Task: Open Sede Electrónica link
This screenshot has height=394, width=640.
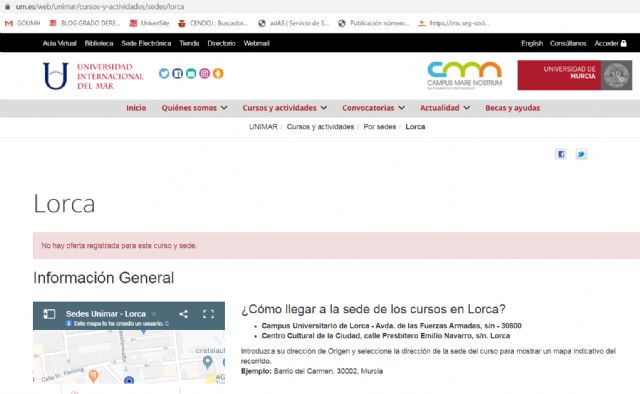Action: 146,43
